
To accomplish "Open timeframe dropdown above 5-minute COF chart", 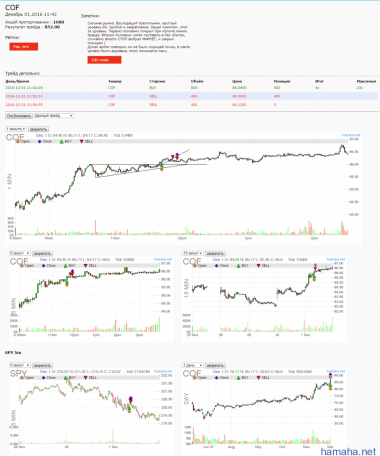I will click(x=20, y=253).
